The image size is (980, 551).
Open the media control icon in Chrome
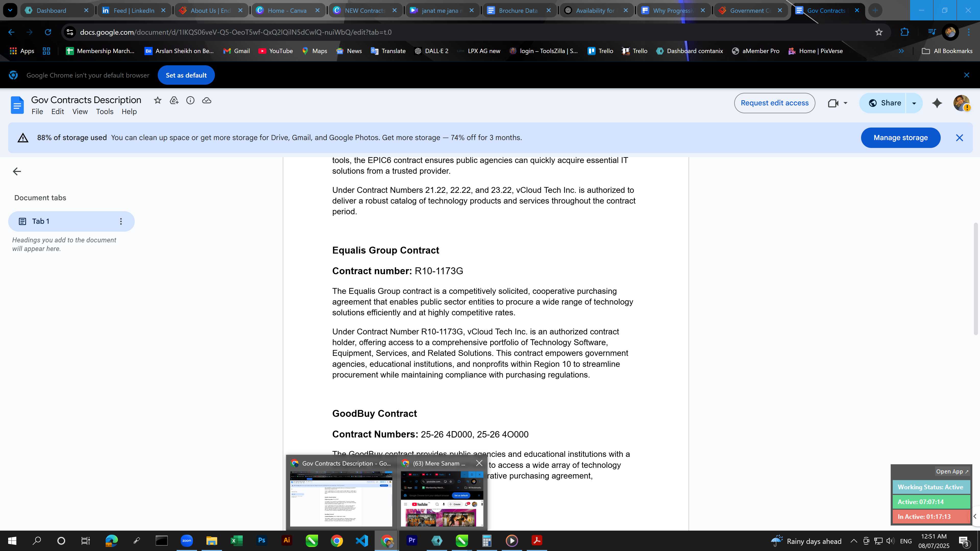click(x=932, y=32)
